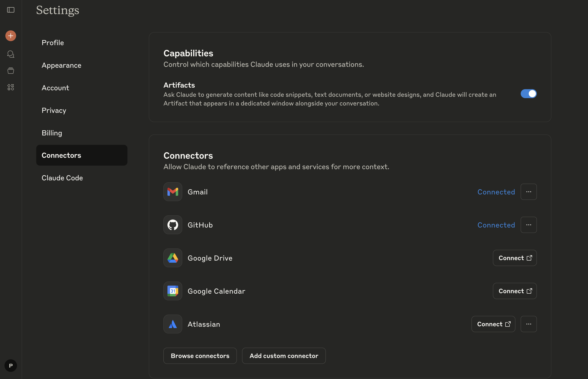Open user account avatar "P"
The width and height of the screenshot is (588, 379).
tap(11, 366)
